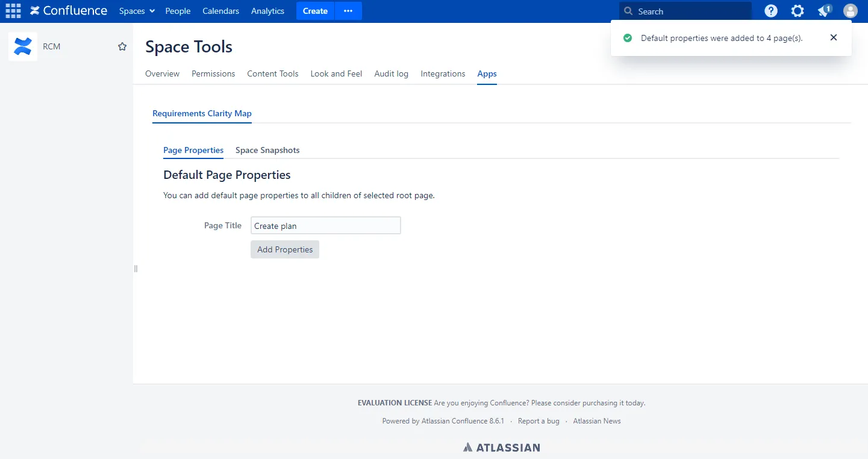Open the help question mark icon
The image size is (868, 459).
point(771,11)
